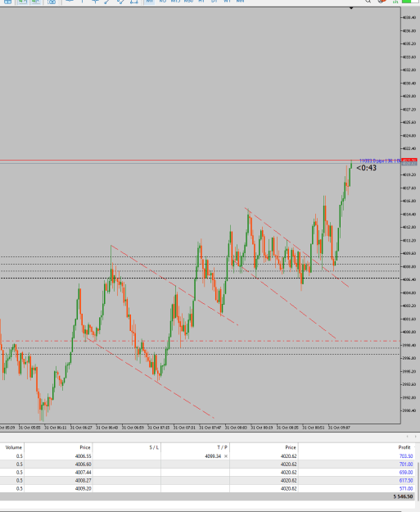Select the position opened at 4007.44
The image size is (420, 512).
[209, 473]
